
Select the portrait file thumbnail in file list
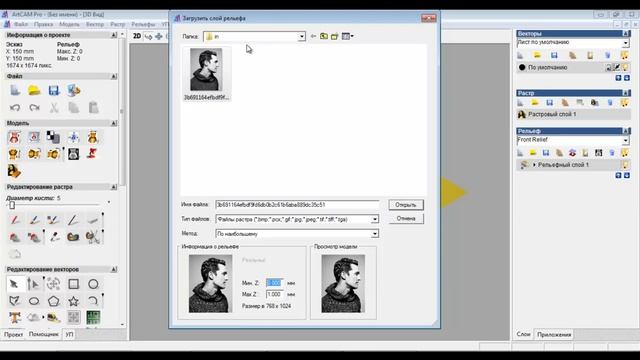[x=206, y=74]
